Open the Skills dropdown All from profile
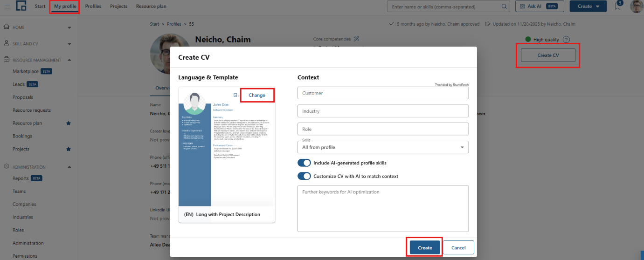The width and height of the screenshot is (644, 260). click(383, 147)
